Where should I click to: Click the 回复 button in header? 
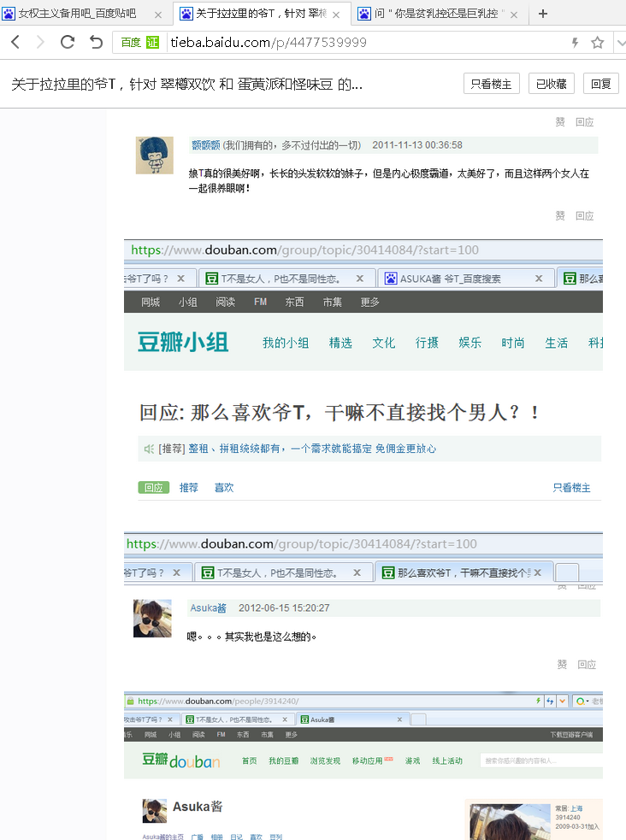pos(601,84)
